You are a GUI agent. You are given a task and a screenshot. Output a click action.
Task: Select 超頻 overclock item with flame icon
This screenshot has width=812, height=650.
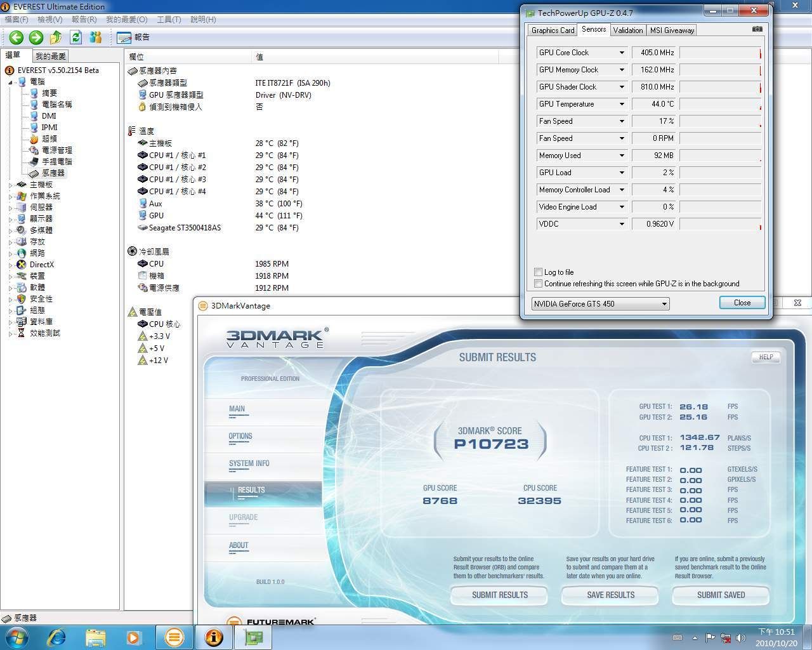(49, 138)
